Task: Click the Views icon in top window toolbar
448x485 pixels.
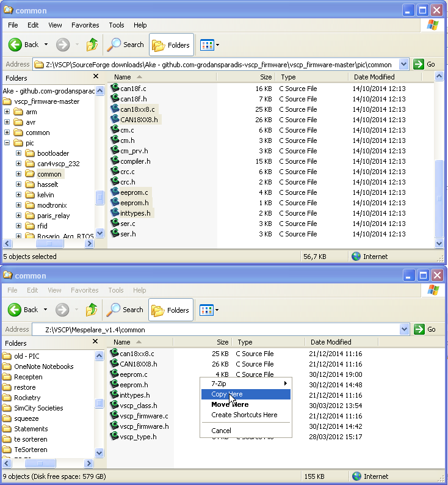Action: [207, 45]
